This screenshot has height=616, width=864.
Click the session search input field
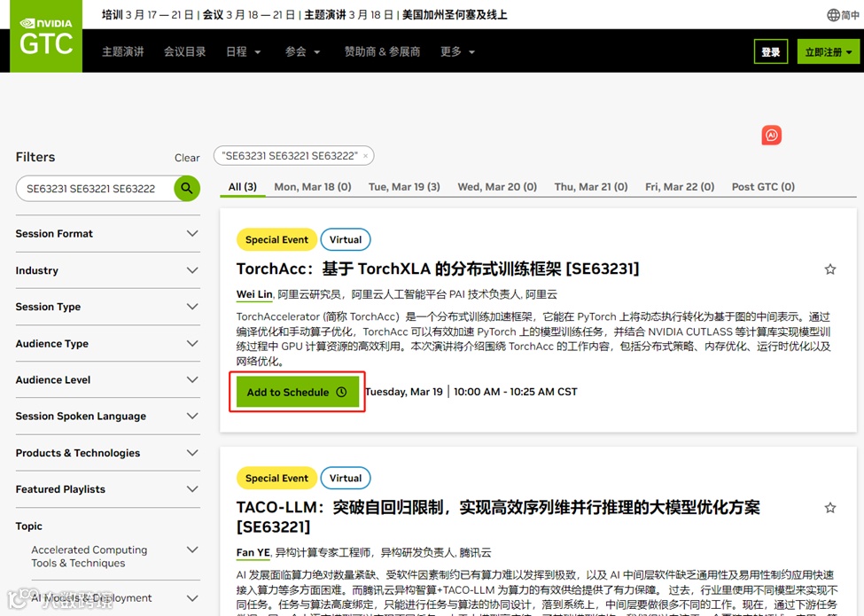95,189
